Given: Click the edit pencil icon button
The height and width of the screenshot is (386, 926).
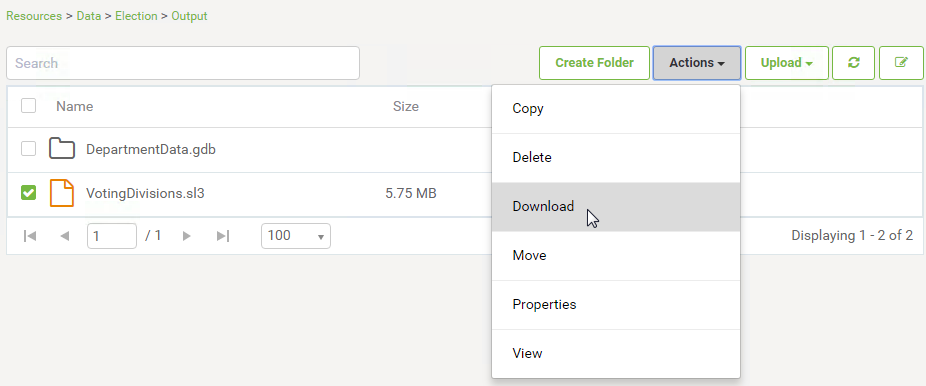Looking at the screenshot, I should (901, 63).
